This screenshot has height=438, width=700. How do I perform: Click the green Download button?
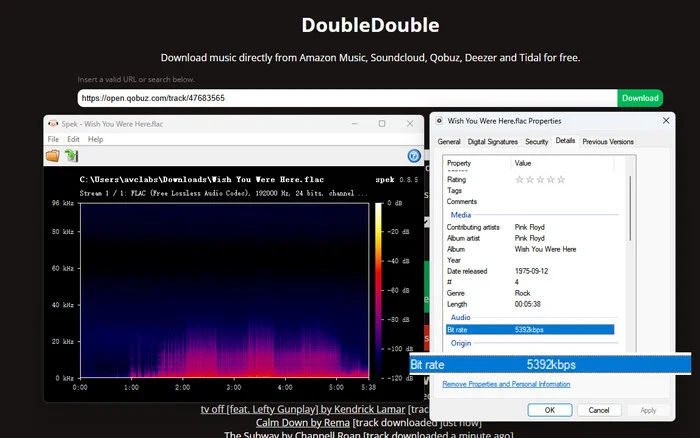click(x=640, y=98)
